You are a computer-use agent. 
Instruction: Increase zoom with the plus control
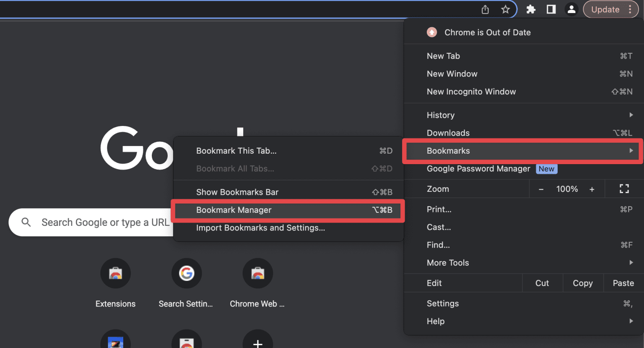592,189
